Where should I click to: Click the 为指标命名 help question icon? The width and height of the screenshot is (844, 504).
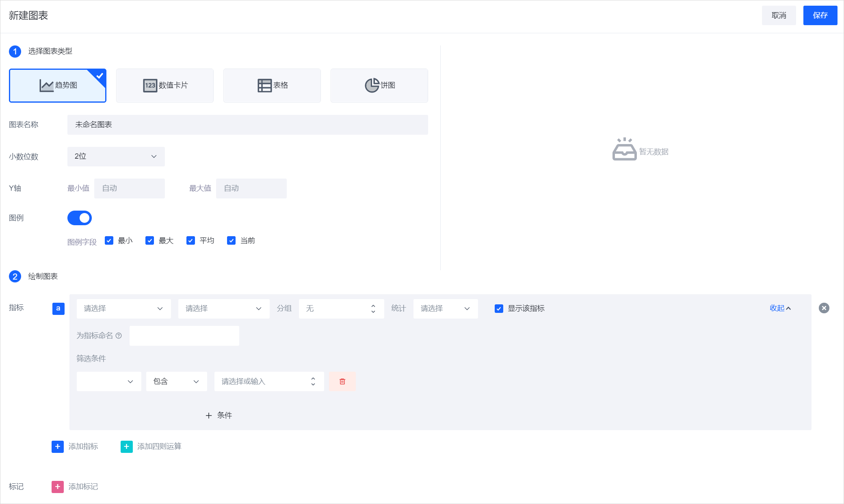[x=119, y=336]
